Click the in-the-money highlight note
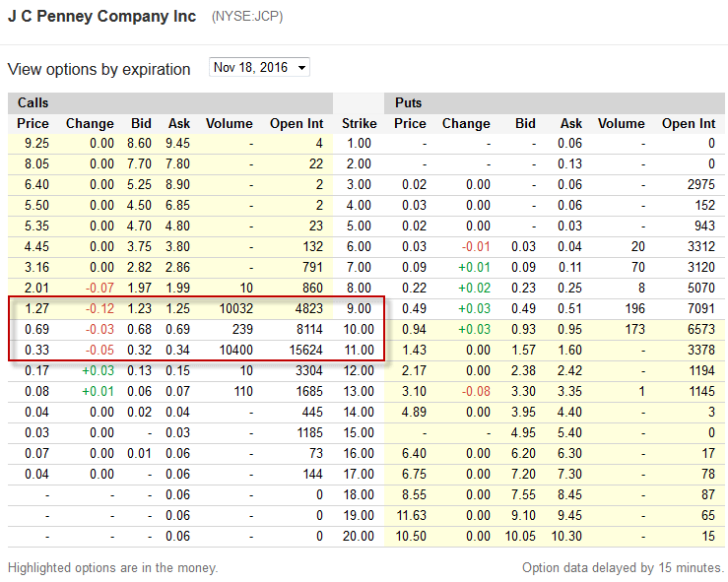The width and height of the screenshot is (728, 582). point(113,567)
